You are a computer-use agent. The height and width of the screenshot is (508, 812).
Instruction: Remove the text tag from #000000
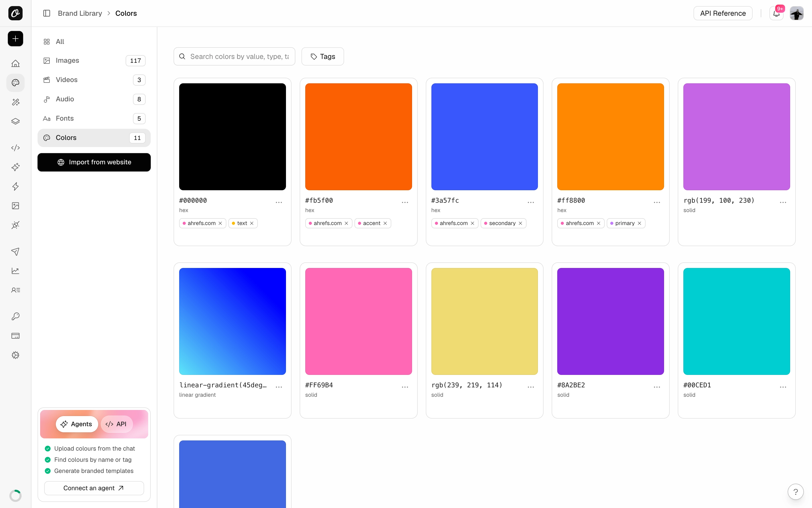click(x=252, y=224)
